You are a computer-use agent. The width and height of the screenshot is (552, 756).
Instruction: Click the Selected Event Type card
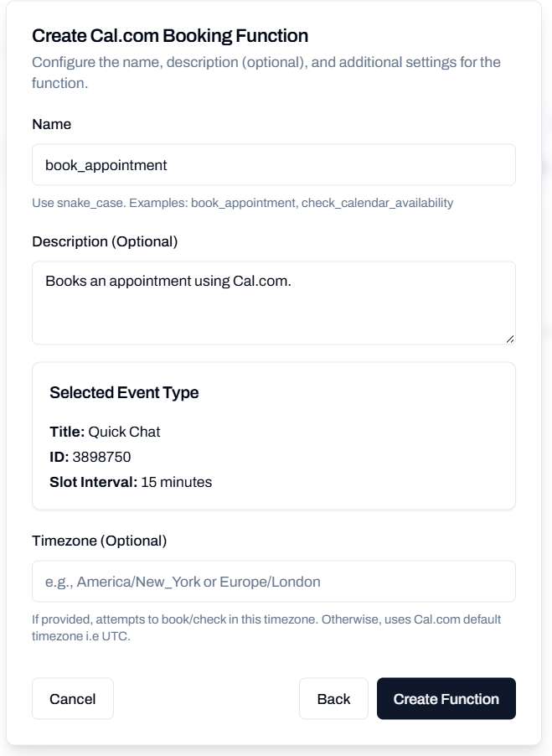tap(274, 433)
